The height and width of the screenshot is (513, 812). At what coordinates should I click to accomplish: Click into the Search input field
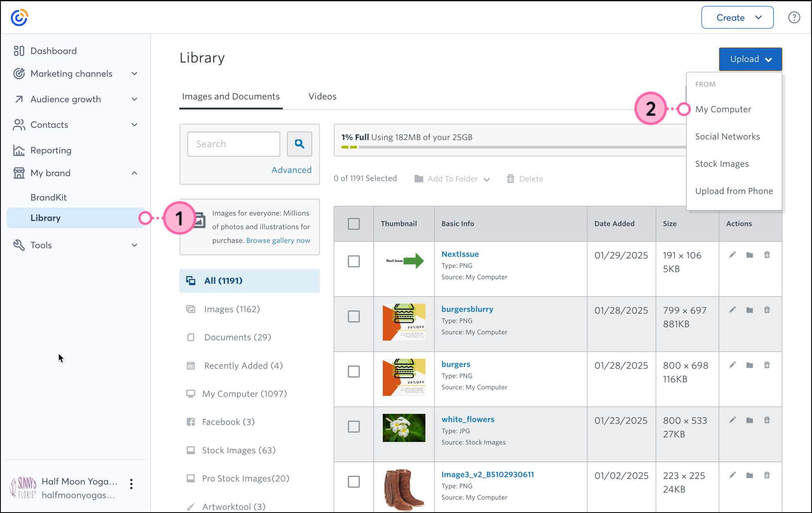(234, 144)
